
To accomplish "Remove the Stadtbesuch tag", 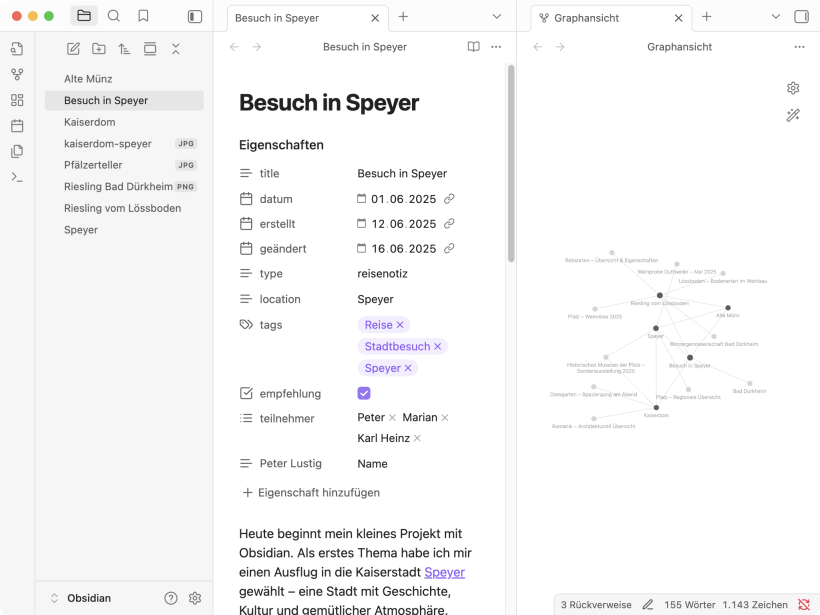I will tap(437, 346).
